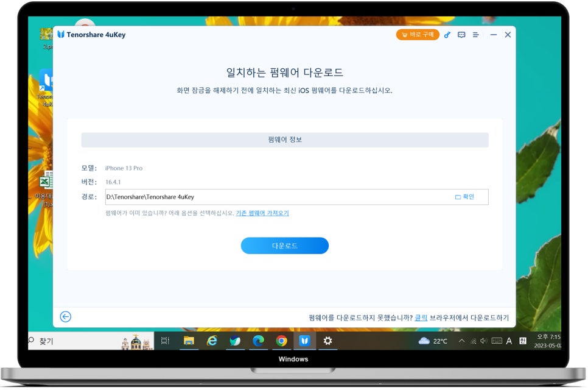Select the Tenorshare 4uKey desktop shortcut
The image size is (588, 390).
pyautogui.click(x=46, y=88)
